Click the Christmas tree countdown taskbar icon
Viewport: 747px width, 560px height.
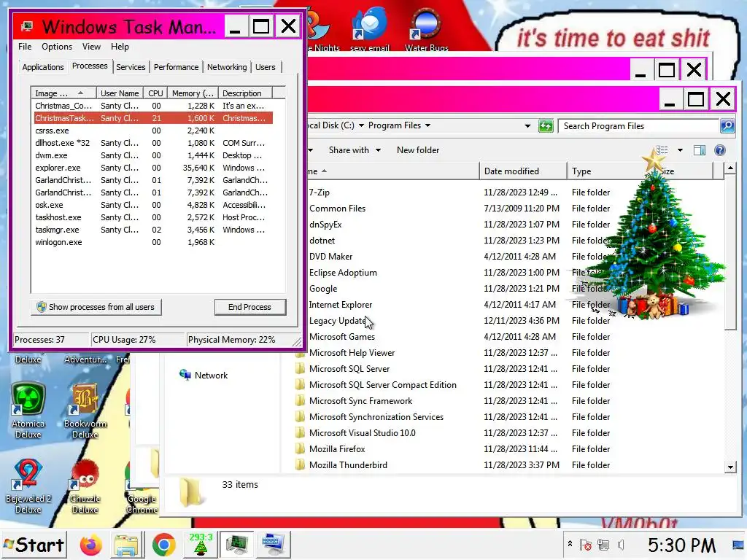coord(201,544)
